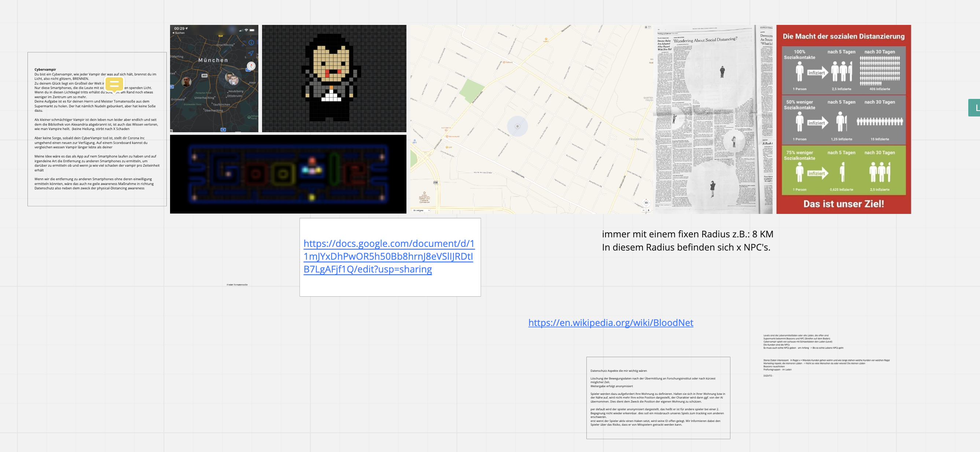The height and width of the screenshot is (452, 980).
Task: Select the pixel-art vampire image
Action: pos(334,79)
